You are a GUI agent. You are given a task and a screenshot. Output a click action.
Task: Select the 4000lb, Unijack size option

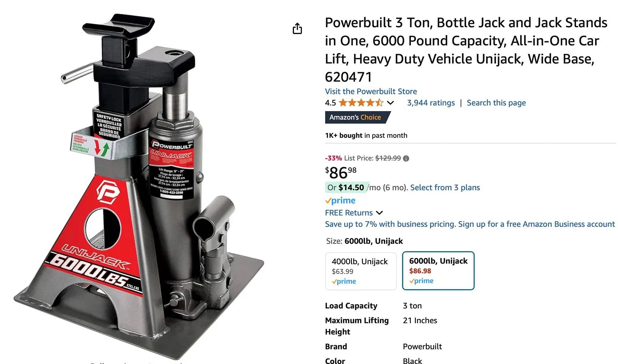361,271
